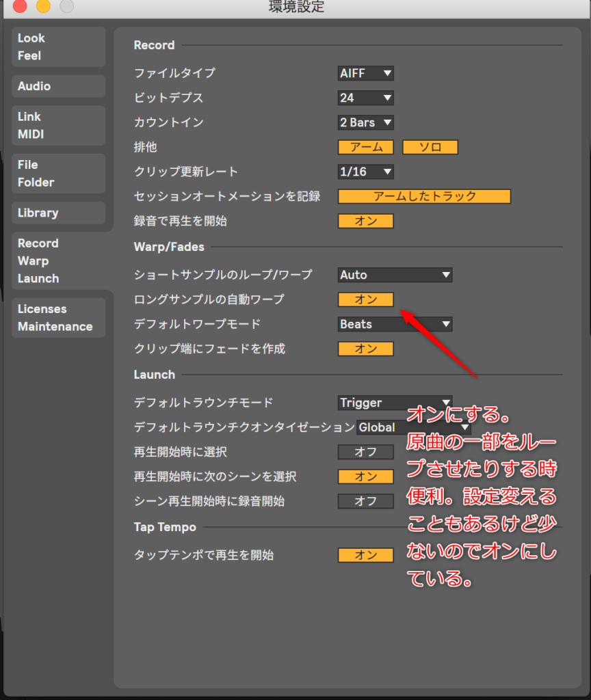Screen dimensions: 591x700
Task: Select the File Folder tab
Action: click(x=58, y=174)
